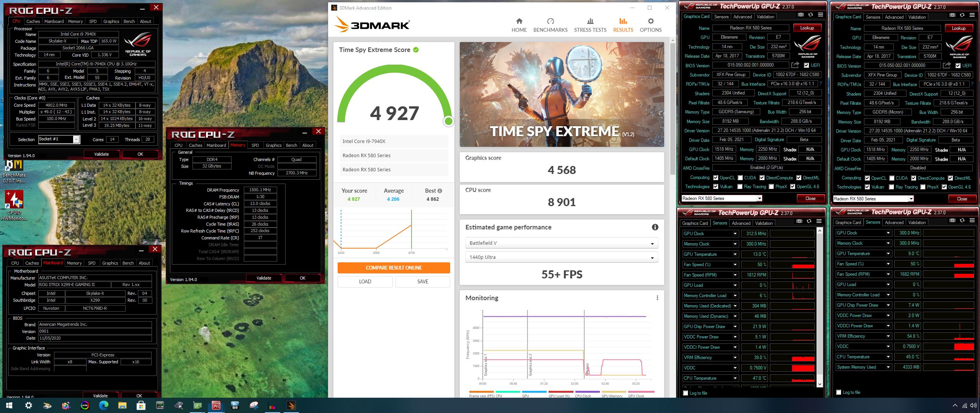Switch to Advanced tab in left Graphics Card GPU-Z
Screen dimensions: 980x413
[x=743, y=17]
